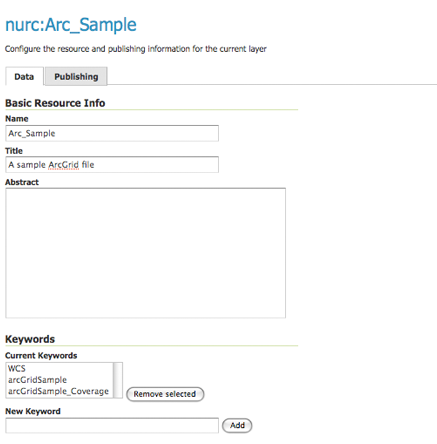Click inside the empty Abstract text area
Viewport: 437px width, 444px height.
pos(145,253)
